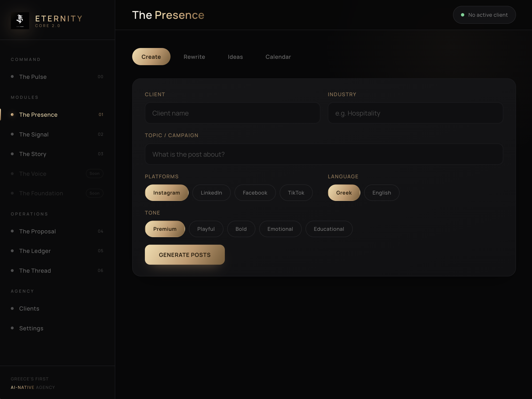Toggle the LinkedIn platform chip
The width and height of the screenshot is (532, 399).
point(211,193)
